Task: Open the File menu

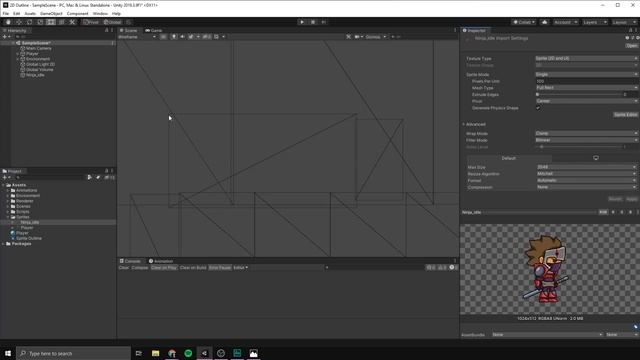Action: tap(6, 13)
